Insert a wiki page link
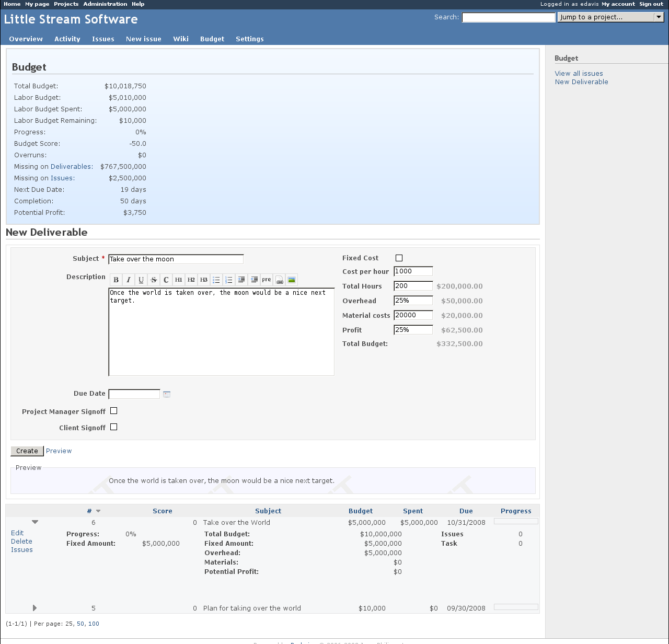 279,280
